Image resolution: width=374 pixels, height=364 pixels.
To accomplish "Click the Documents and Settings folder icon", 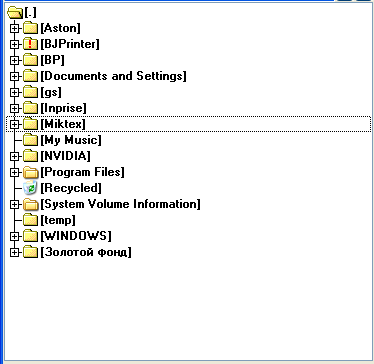I will point(30,76).
